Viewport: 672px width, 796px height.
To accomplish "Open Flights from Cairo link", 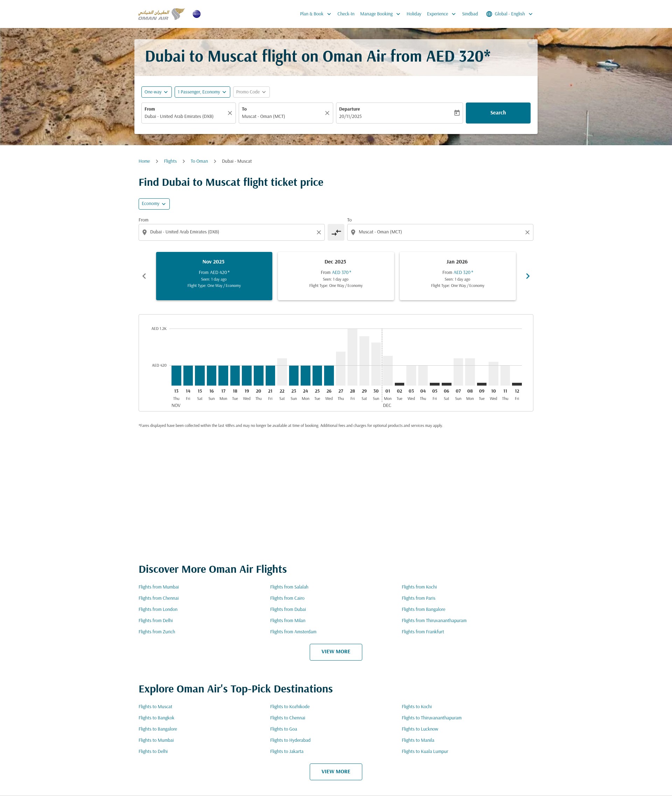I will [x=287, y=599].
